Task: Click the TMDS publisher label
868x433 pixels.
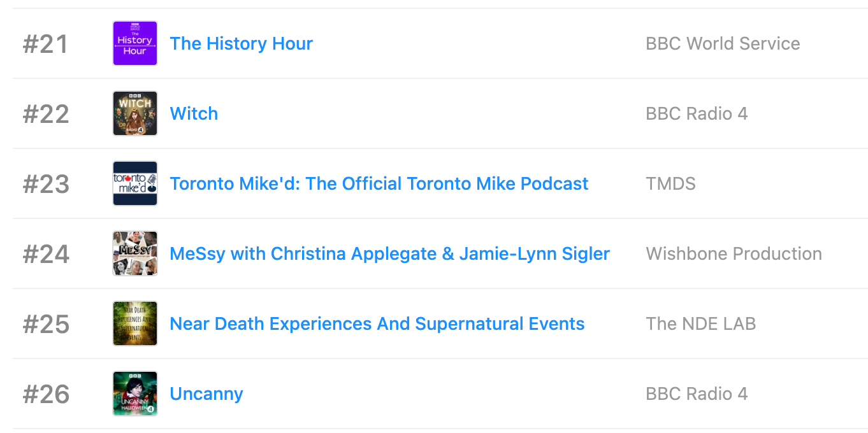Action: [670, 183]
